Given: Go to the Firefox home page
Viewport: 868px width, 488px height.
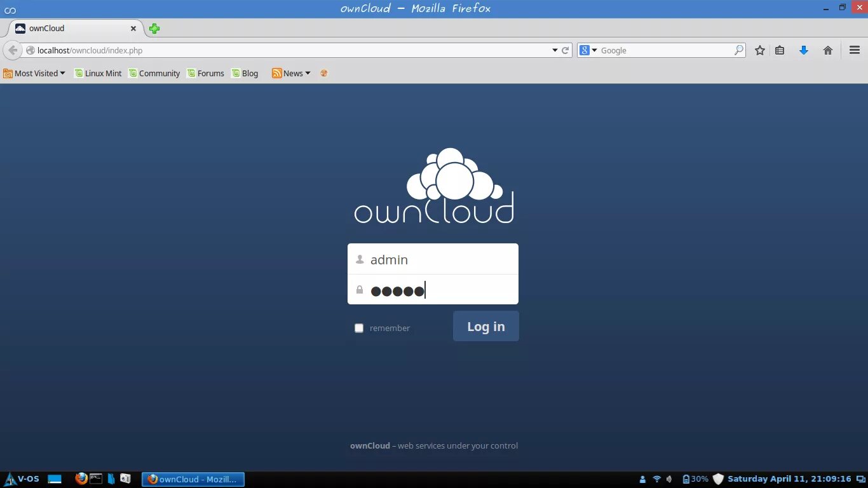Looking at the screenshot, I should click(x=828, y=50).
